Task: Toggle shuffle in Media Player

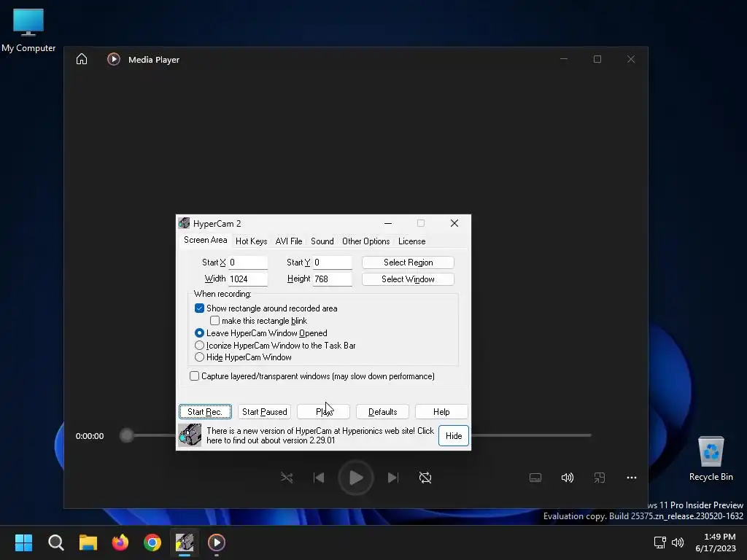Action: point(287,478)
